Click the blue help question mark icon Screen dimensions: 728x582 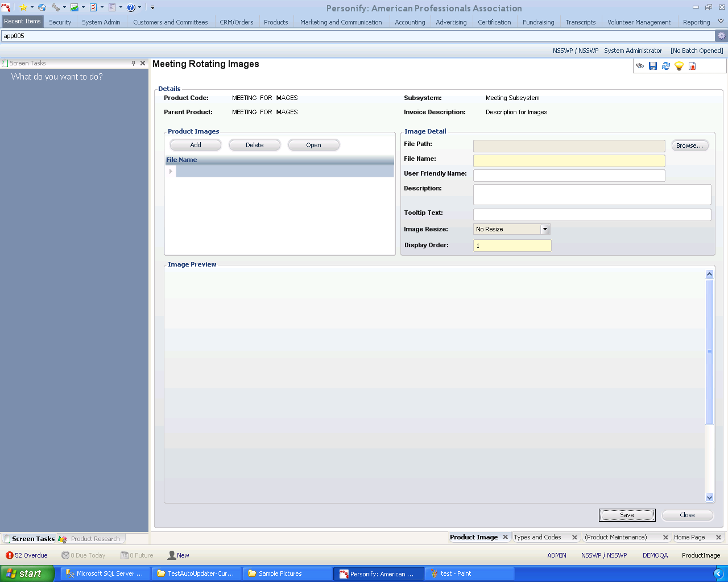coord(131,7)
